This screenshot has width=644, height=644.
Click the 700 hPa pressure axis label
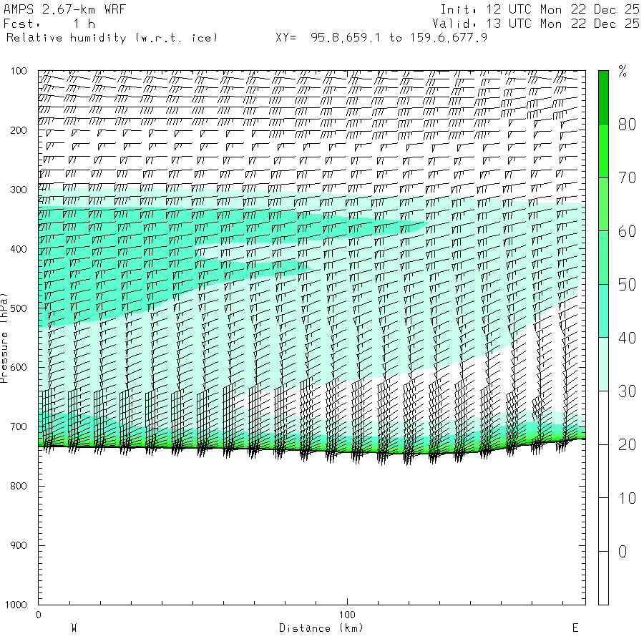tap(19, 426)
